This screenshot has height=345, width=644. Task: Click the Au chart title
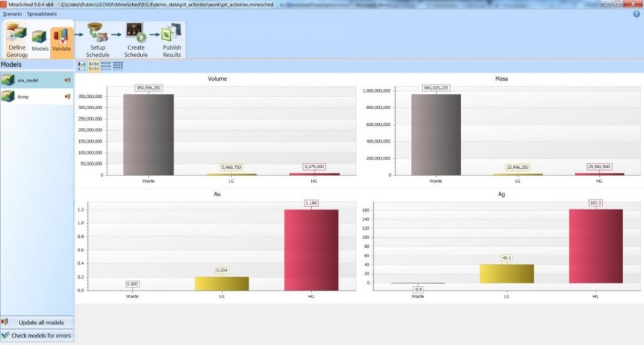click(x=217, y=194)
